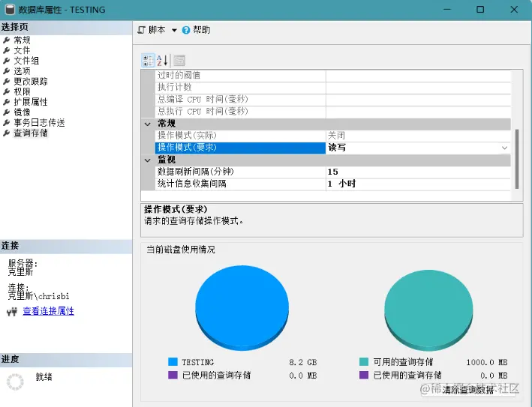Click the wrench icon beside 文件组
532x407 pixels.
(6, 61)
